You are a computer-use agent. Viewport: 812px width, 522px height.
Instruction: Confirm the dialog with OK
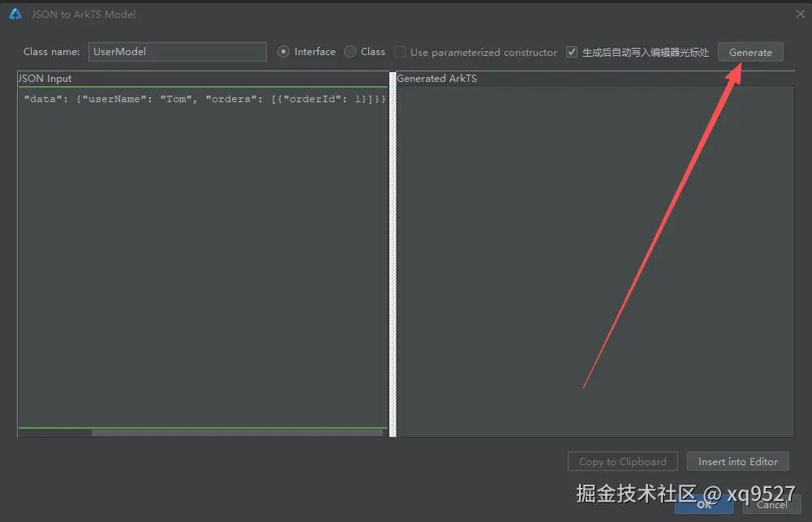tap(704, 504)
